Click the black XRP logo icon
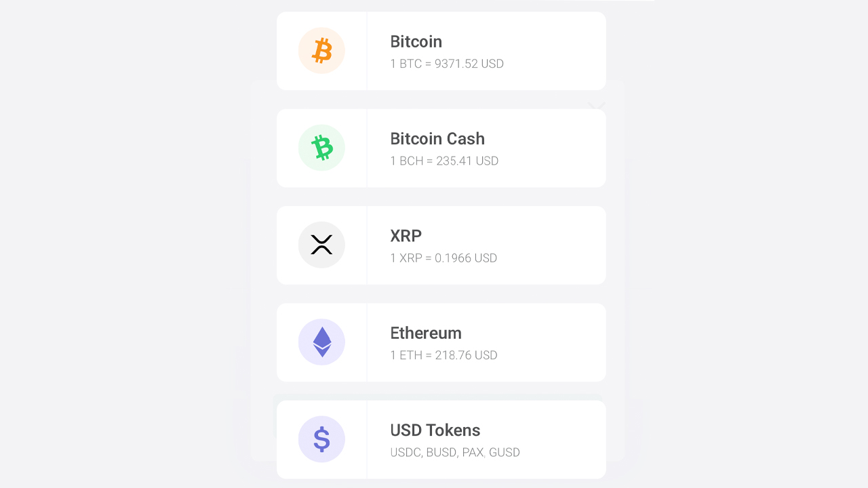The image size is (868, 488). click(321, 245)
